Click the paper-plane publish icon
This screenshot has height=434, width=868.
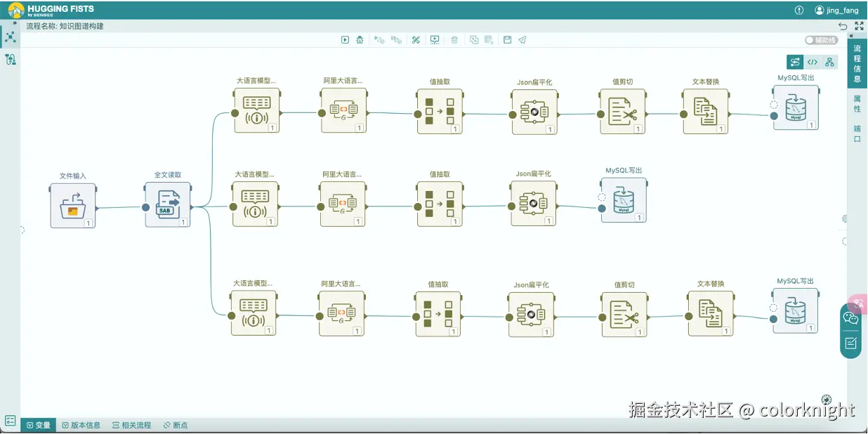[x=522, y=40]
